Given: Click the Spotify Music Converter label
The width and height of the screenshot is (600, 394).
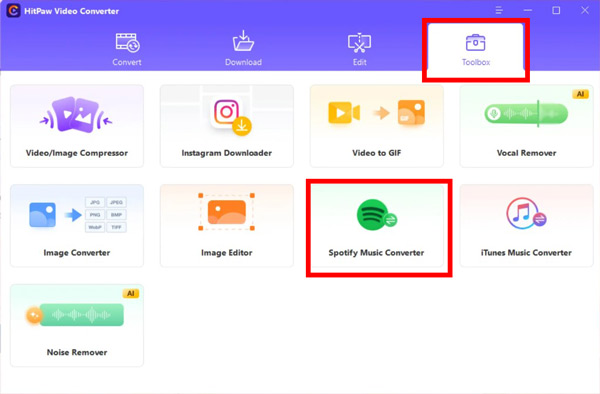Looking at the screenshot, I should (376, 253).
